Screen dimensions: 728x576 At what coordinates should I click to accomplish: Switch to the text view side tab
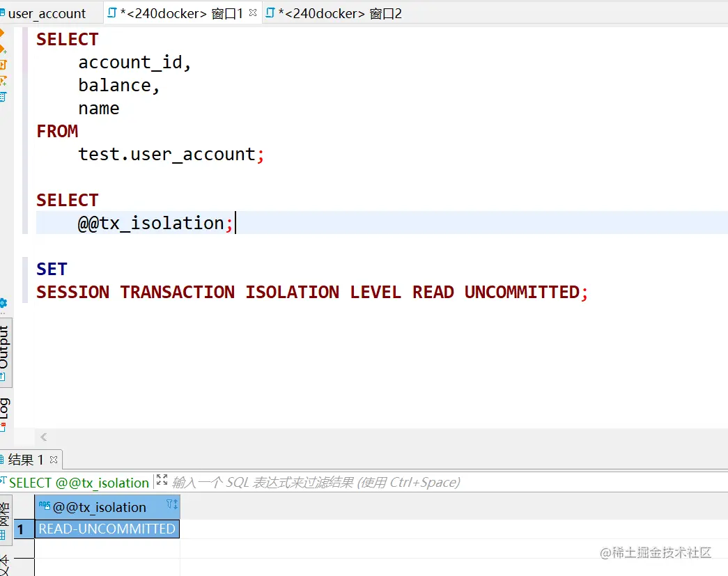5,564
